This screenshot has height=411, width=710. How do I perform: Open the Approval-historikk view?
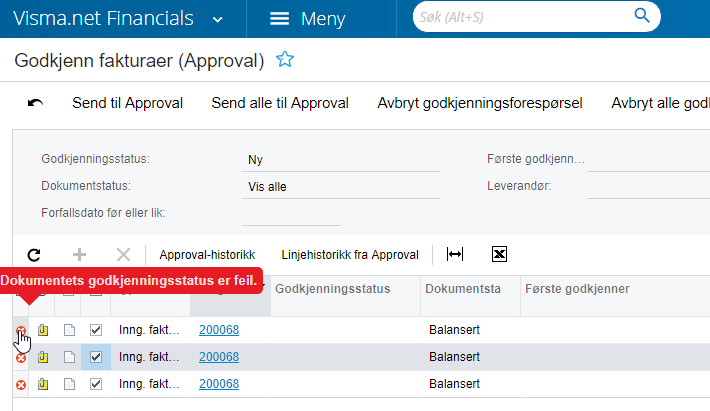coord(207,255)
